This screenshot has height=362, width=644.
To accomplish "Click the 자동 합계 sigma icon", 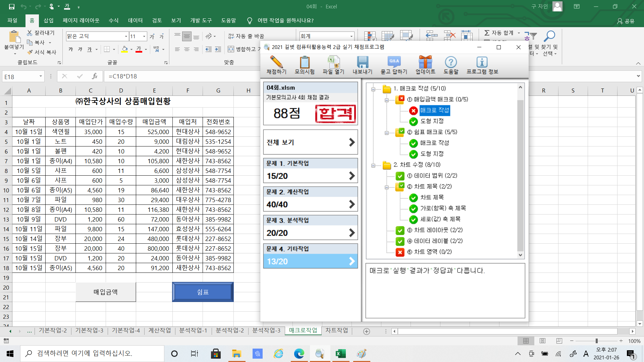I will (487, 33).
